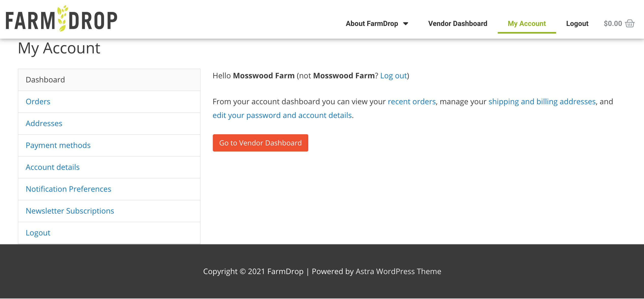Go to Addresses in the sidebar
Image resolution: width=644 pixels, height=299 pixels.
coord(44,123)
